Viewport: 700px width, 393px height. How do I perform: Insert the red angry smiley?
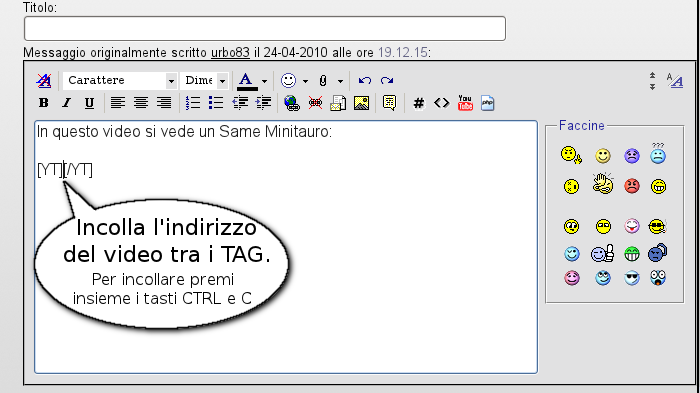pyautogui.click(x=632, y=185)
